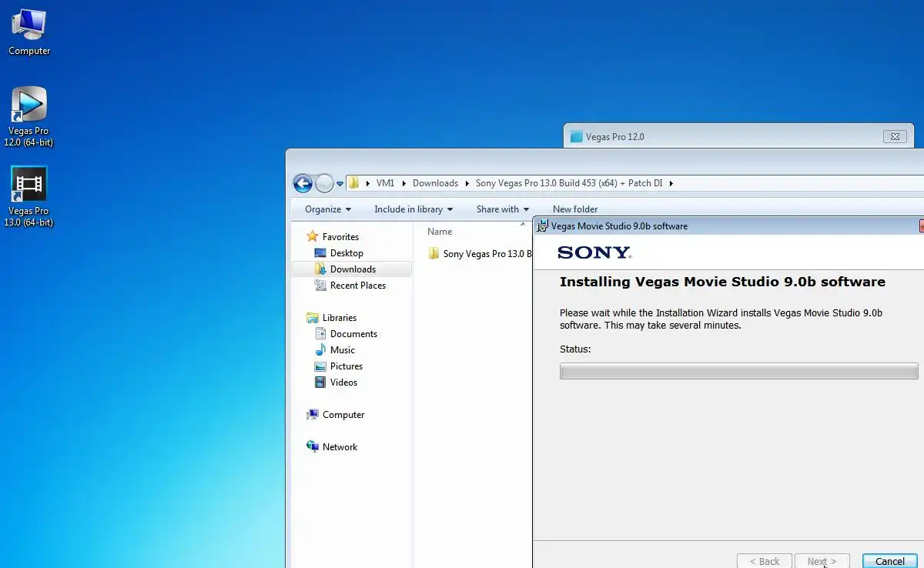Click the New folder button
924x568 pixels.
[575, 209]
